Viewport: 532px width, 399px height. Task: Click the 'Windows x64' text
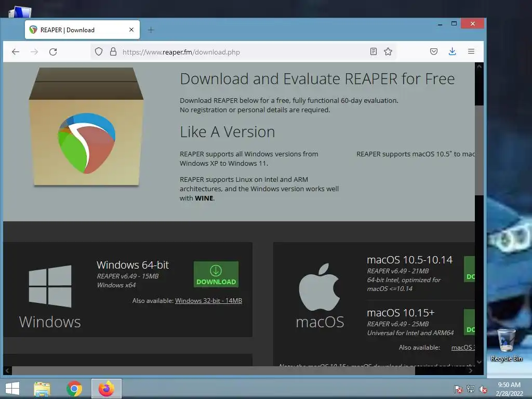(x=116, y=285)
